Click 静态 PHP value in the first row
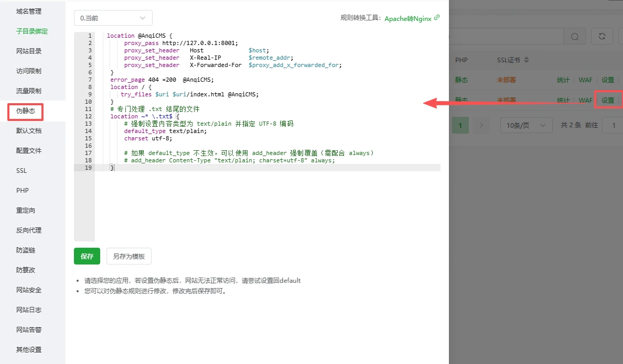 [461, 80]
